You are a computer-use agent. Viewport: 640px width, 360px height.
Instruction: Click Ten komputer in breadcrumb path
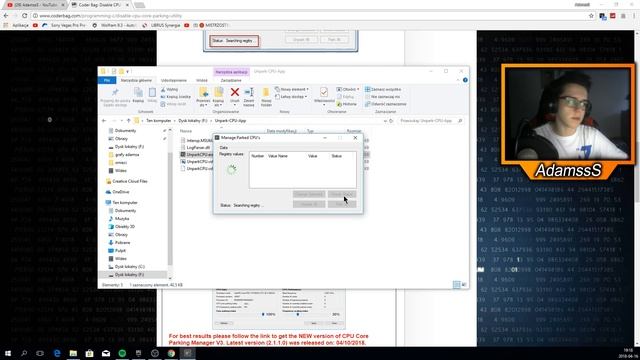point(159,121)
